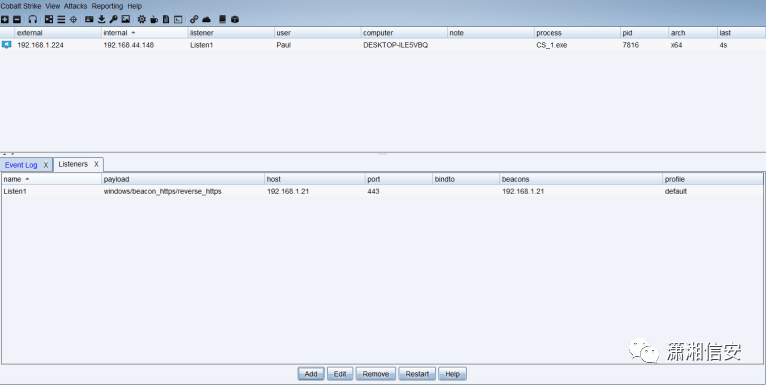This screenshot has width=766, height=385.
Task: Open Manage Web Server cloud icon
Action: pyautogui.click(x=206, y=20)
